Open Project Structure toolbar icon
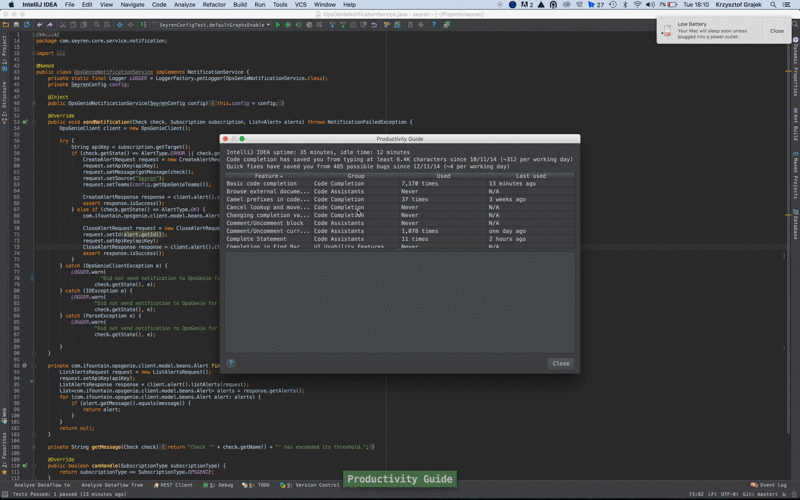This screenshot has height=500, width=800. [x=397, y=24]
